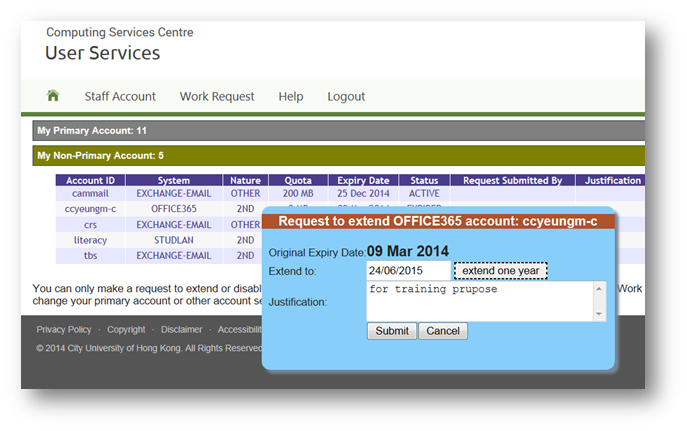
Task: Click Logout in the navigation bar
Action: 346,97
